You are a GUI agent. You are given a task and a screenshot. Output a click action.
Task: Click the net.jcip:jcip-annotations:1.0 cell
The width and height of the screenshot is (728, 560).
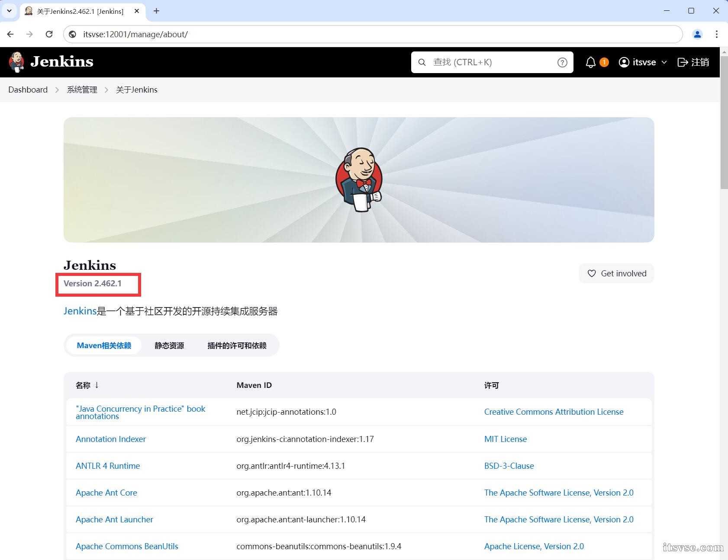coord(286,412)
